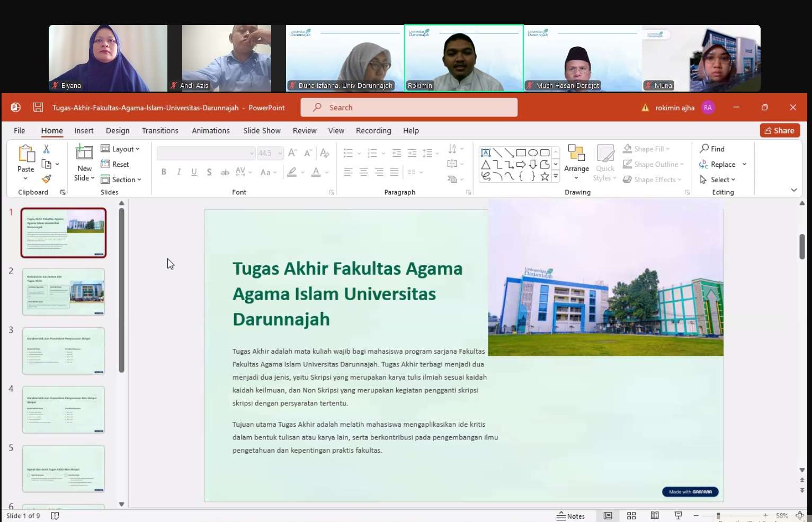Select the Isosceles Triangle shape

486,165
